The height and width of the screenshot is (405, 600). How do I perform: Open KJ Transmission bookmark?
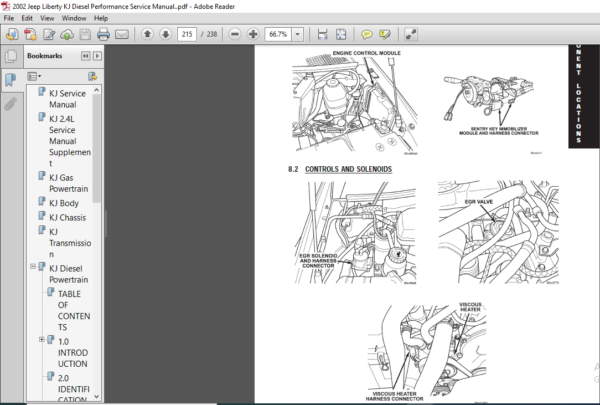click(70, 243)
